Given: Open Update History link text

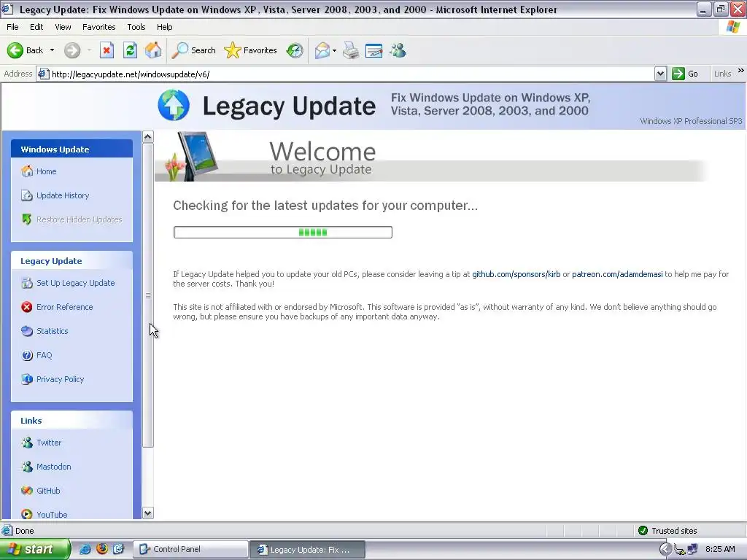Looking at the screenshot, I should coord(63,195).
